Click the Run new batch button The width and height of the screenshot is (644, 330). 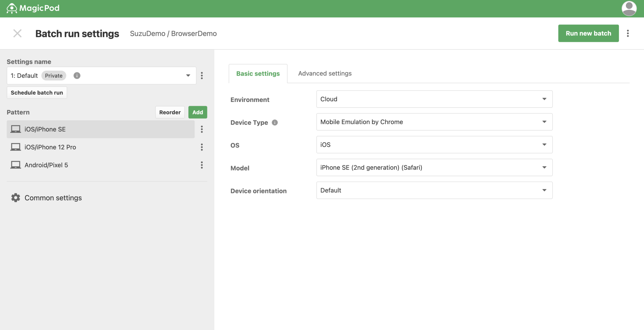tap(588, 33)
